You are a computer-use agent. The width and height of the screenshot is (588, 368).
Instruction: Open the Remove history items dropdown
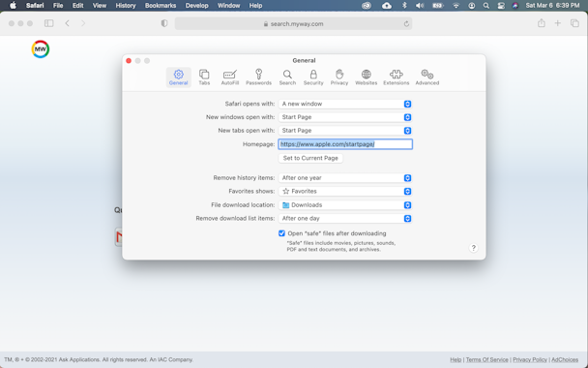345,178
